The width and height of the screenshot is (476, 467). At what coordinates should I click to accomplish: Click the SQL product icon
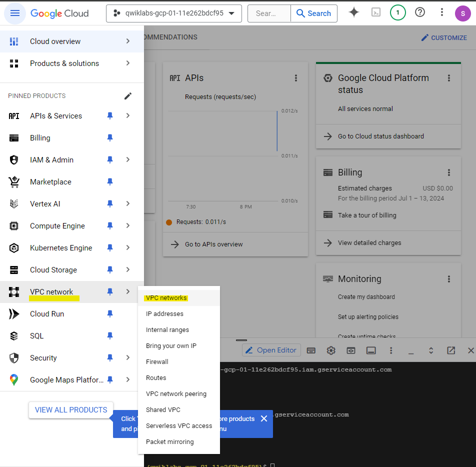pos(14,336)
